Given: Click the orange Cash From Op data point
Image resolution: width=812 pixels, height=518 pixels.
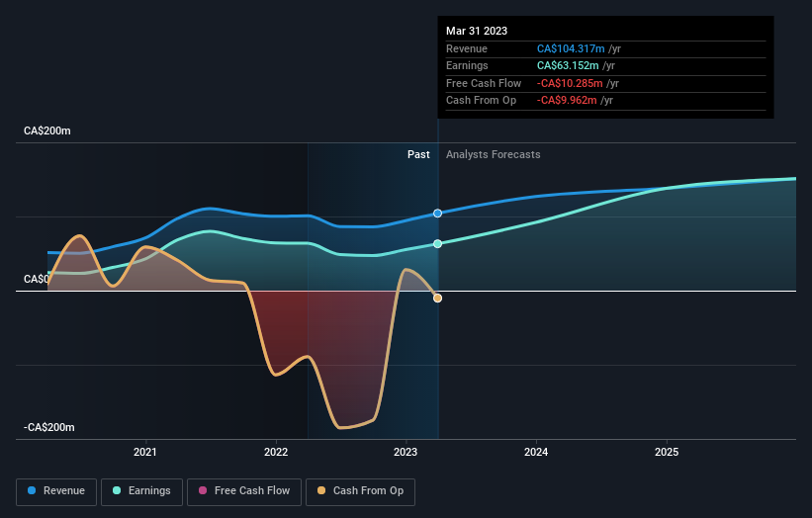Looking at the screenshot, I should coord(437,299).
